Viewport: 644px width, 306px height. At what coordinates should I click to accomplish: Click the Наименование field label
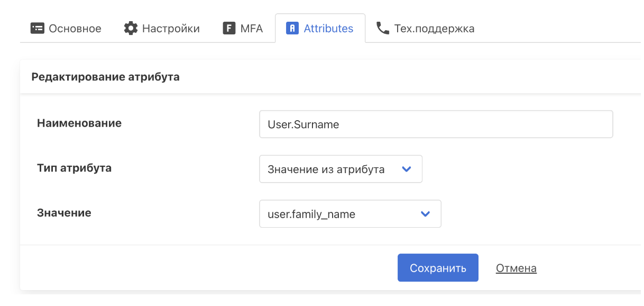point(79,123)
